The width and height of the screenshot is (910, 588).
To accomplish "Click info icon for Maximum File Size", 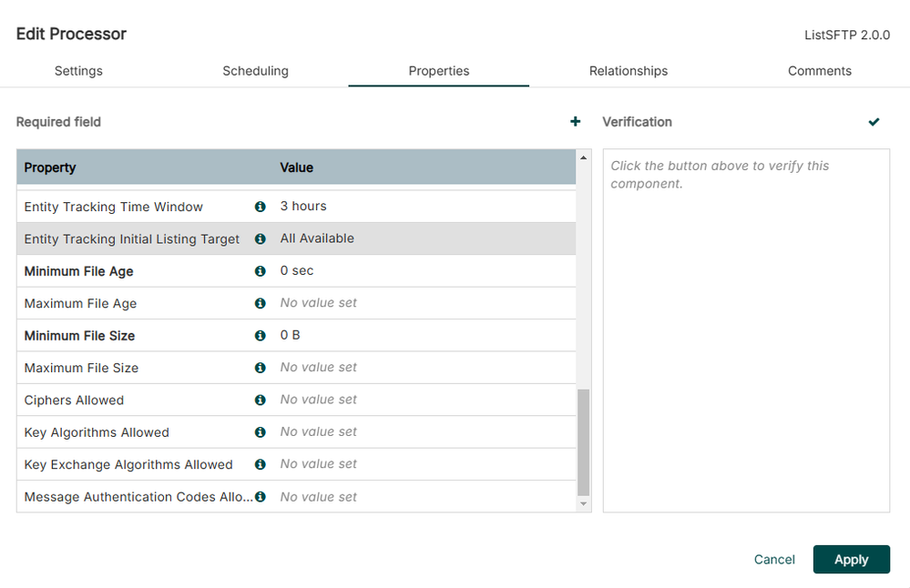I will tap(261, 368).
